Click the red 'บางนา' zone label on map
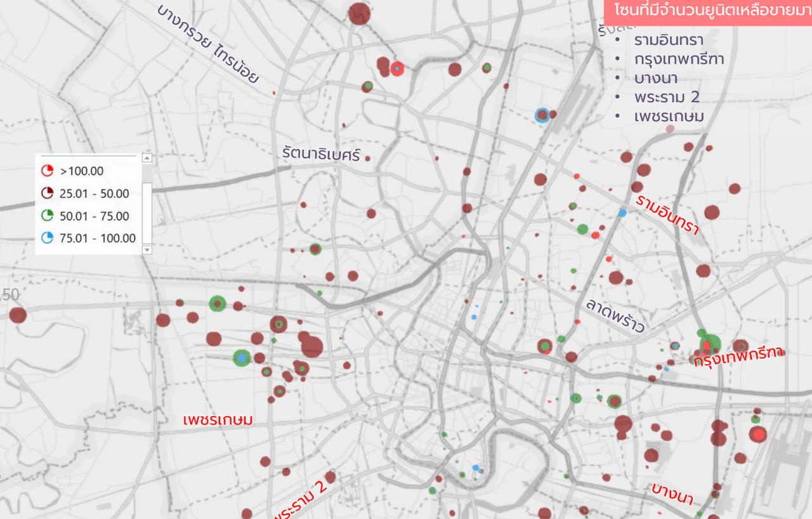Image resolution: width=812 pixels, height=519 pixels. pos(672,494)
